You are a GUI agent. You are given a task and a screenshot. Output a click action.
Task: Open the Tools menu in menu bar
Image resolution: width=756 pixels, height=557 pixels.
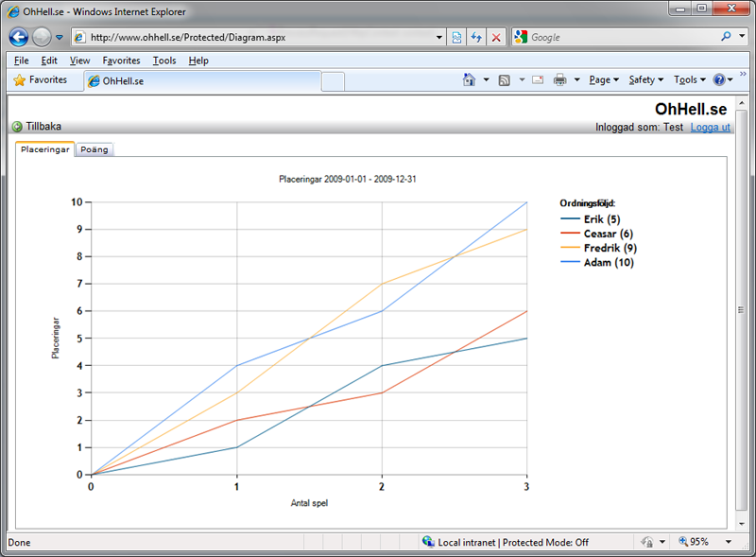point(164,61)
